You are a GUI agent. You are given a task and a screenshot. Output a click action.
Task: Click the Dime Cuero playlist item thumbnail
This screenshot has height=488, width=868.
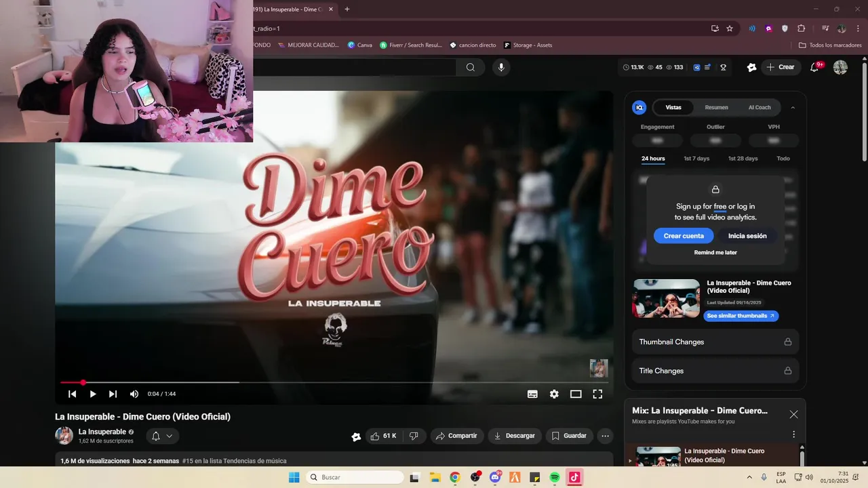pos(658,456)
